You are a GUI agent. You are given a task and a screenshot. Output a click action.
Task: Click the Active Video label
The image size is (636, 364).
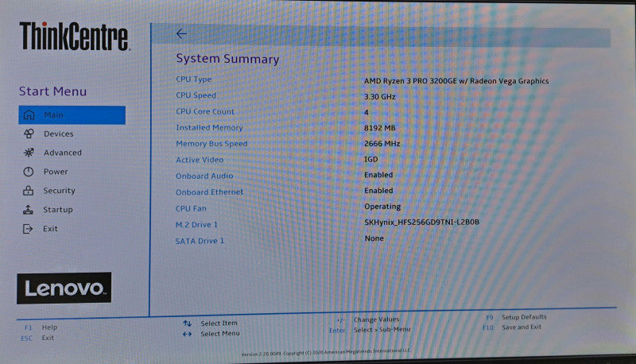200,160
